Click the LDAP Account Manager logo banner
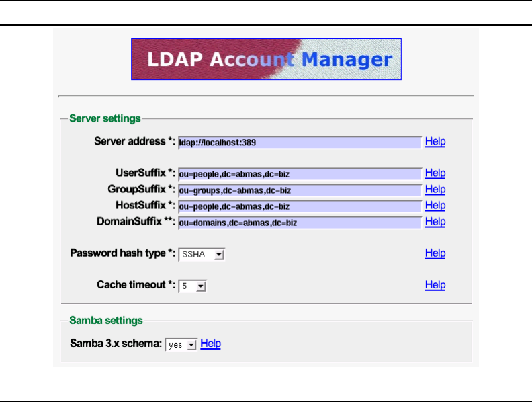Image resolution: width=532 pixels, height=402 pixels. click(x=267, y=59)
